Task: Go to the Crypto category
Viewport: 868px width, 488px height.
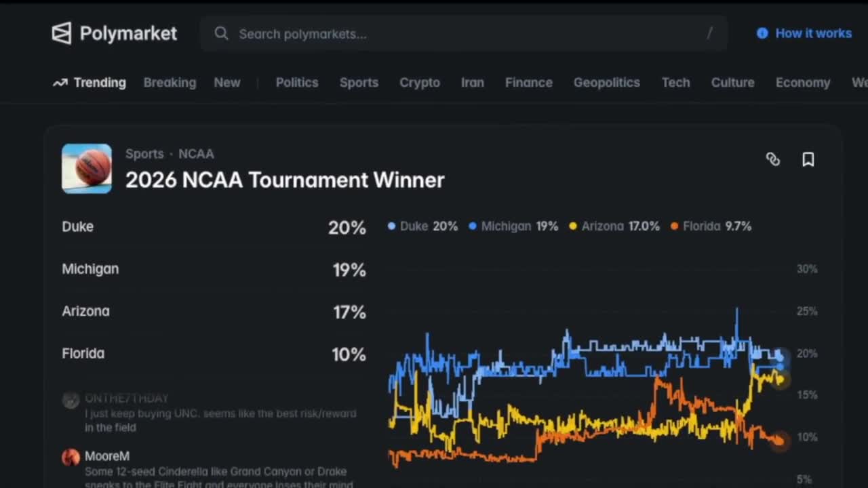Action: click(419, 83)
